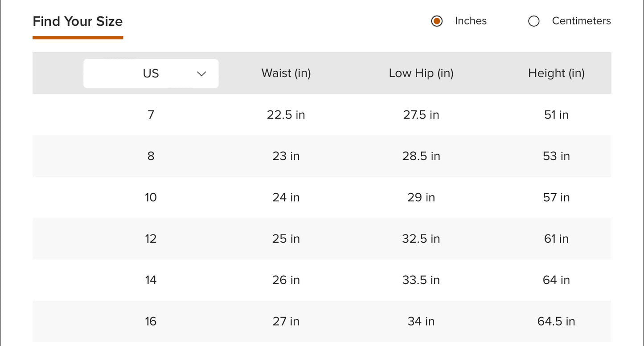Select the Inches radio button

[x=437, y=21]
